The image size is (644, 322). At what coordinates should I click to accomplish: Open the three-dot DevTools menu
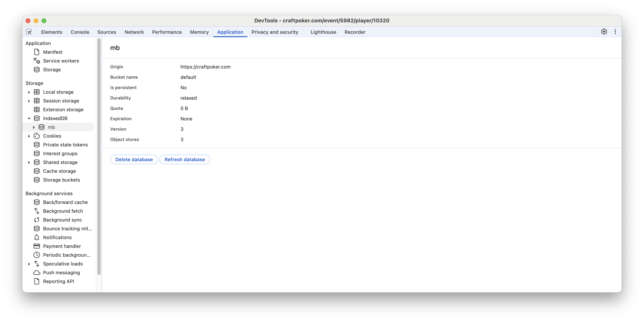pos(615,32)
